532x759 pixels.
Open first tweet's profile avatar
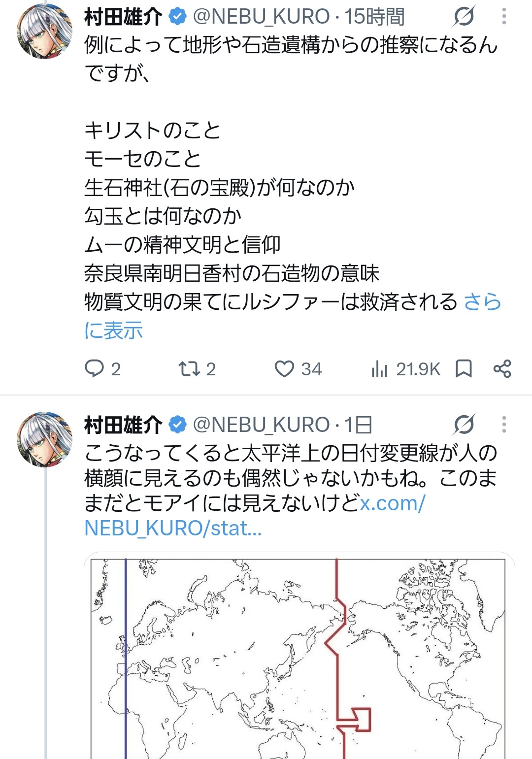44,31
